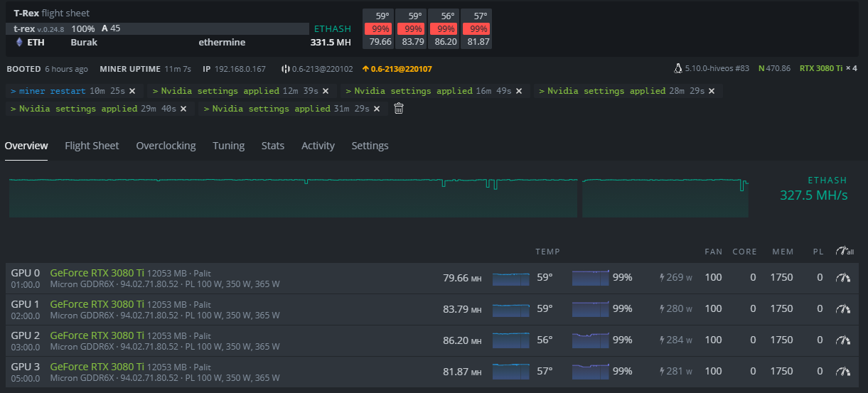The width and height of the screenshot is (868, 393).
Task: Click the ethermine pool name
Action: 222,43
